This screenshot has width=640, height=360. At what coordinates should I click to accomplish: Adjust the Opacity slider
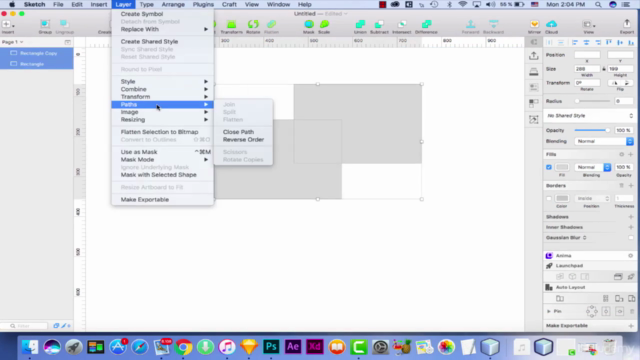(x=592, y=130)
